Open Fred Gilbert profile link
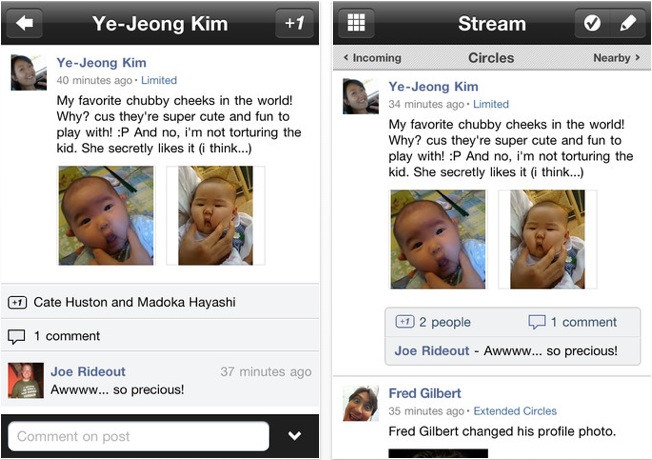652x460 pixels. pyautogui.click(x=425, y=393)
